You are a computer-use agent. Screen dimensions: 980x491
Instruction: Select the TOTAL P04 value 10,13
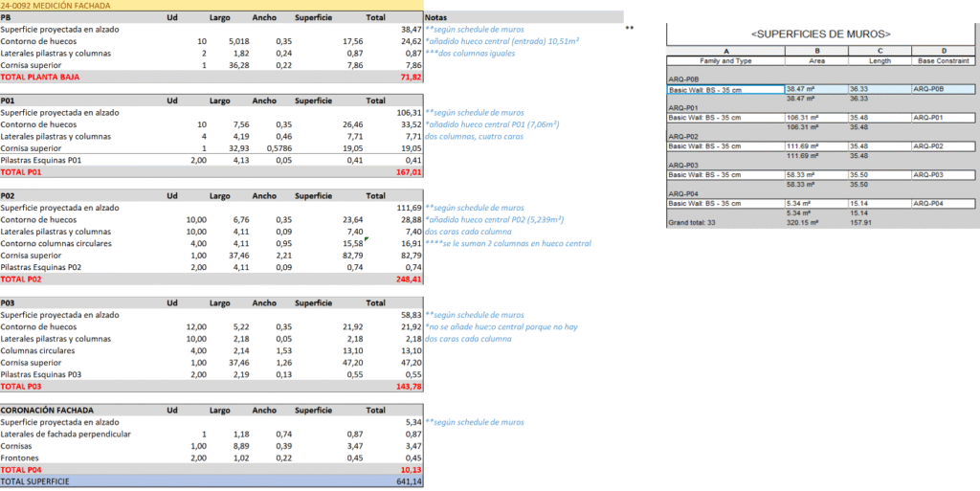click(412, 470)
